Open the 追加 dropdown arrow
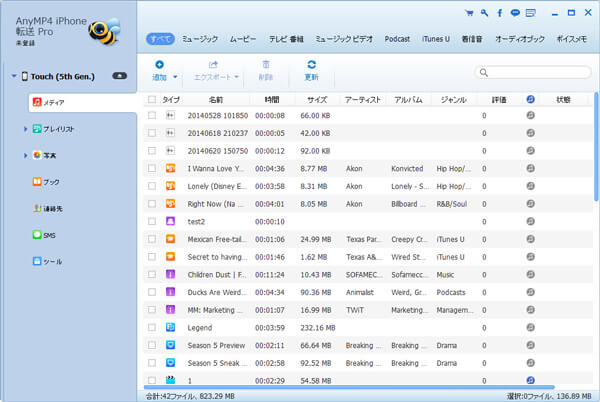The height and width of the screenshot is (402, 600). point(175,77)
